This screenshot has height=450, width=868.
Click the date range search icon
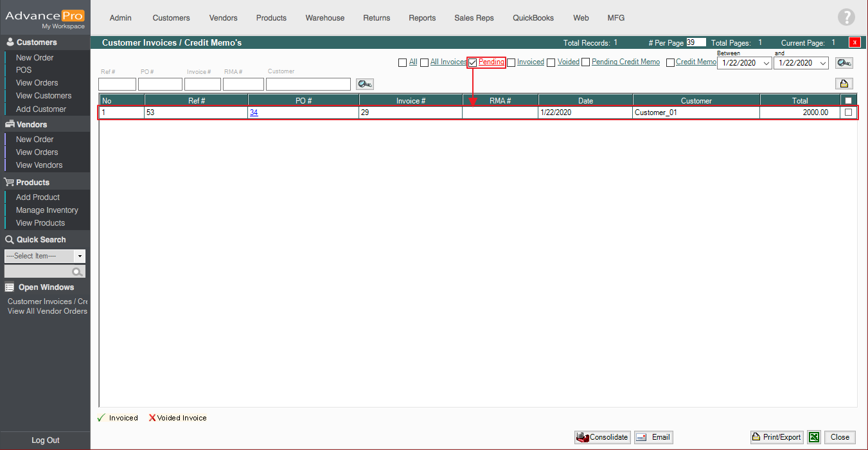(844, 63)
